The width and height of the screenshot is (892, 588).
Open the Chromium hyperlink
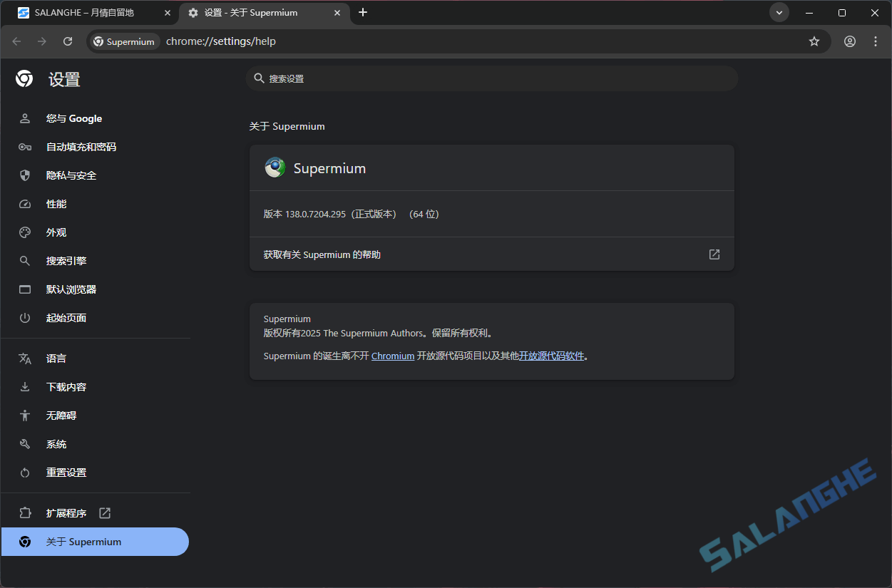tap(393, 356)
